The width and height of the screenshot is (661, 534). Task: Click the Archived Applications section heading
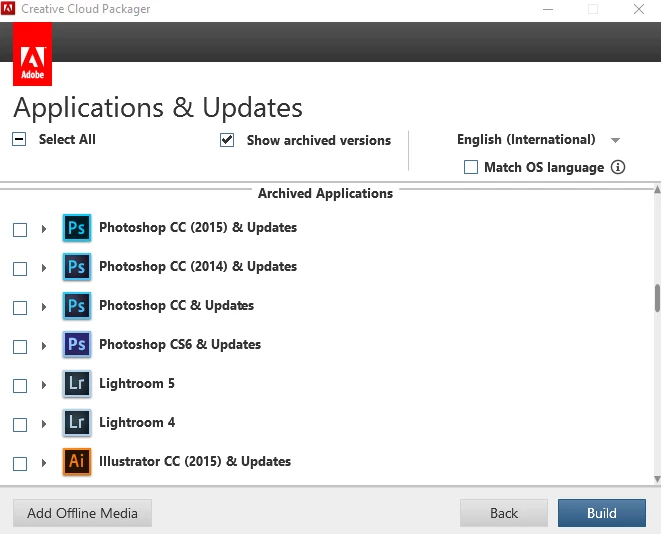click(x=325, y=193)
